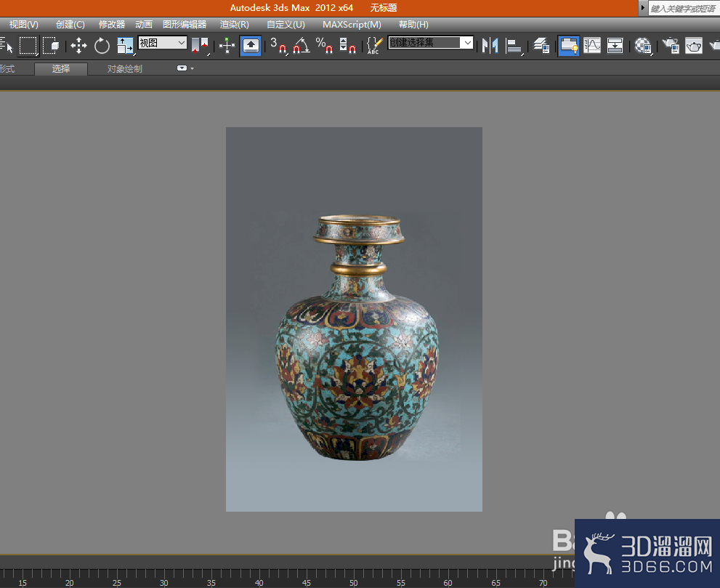The width and height of the screenshot is (720, 588).
Task: Open the Schematic View
Action: (615, 46)
